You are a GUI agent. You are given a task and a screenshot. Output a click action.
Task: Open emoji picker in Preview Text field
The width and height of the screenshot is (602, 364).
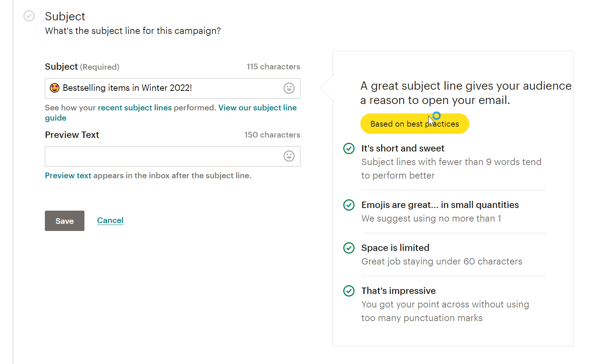[289, 156]
